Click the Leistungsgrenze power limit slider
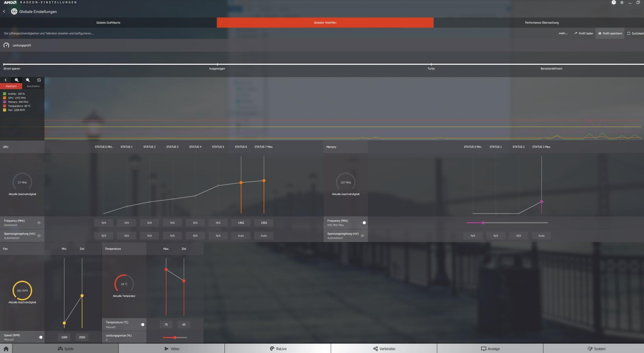Viewport: 644px width, 353px height. click(x=175, y=338)
